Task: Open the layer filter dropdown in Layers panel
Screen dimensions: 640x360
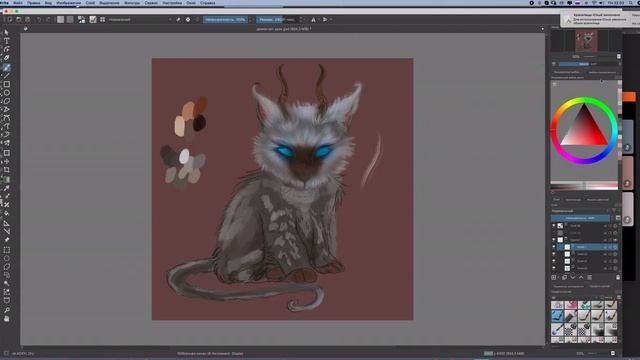Action: 614,211
